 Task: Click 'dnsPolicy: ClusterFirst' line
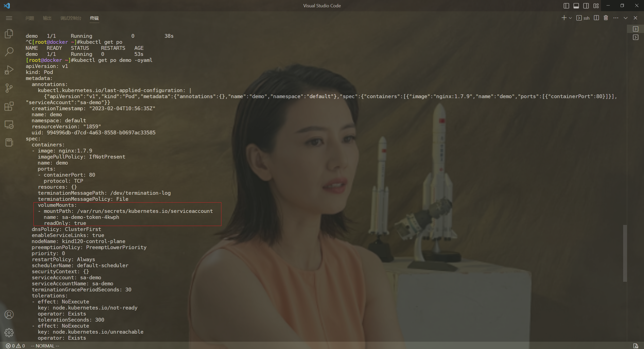(x=66, y=229)
